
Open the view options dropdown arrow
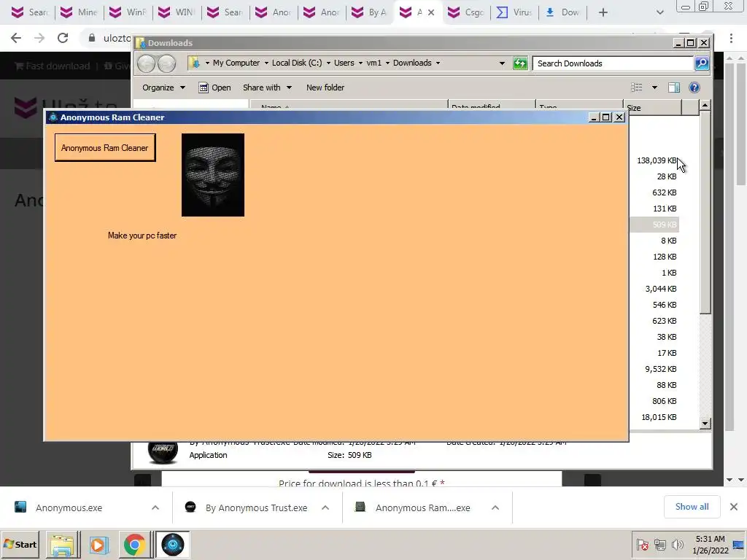tap(654, 87)
